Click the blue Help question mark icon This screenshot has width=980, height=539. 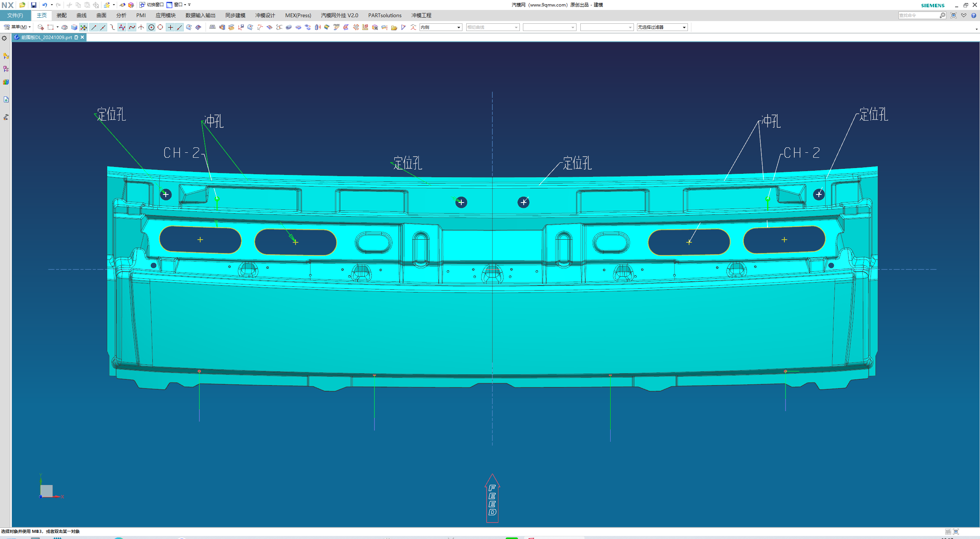[973, 15]
